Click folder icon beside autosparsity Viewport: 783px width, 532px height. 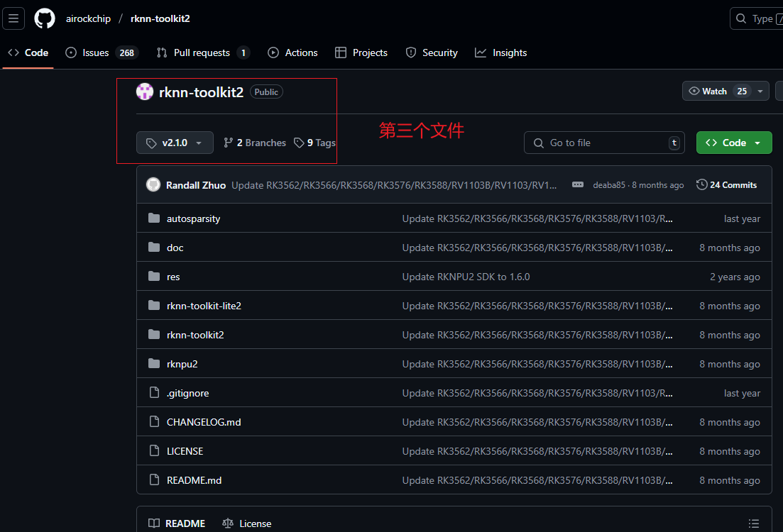point(154,218)
